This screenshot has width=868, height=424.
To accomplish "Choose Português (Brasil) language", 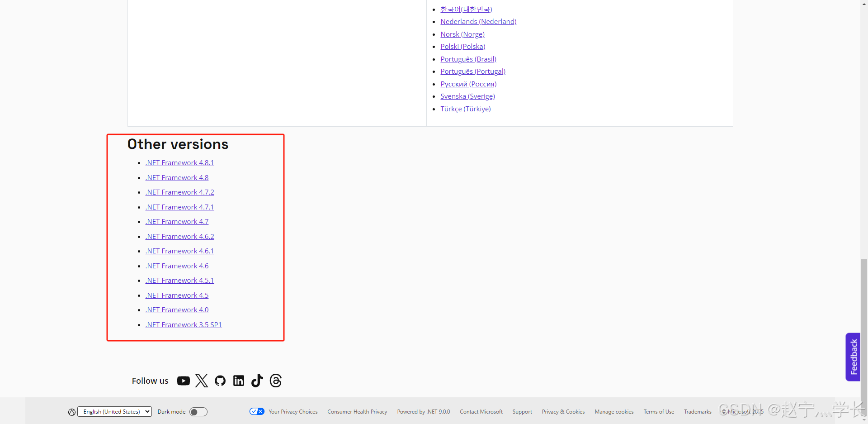I will (x=468, y=59).
